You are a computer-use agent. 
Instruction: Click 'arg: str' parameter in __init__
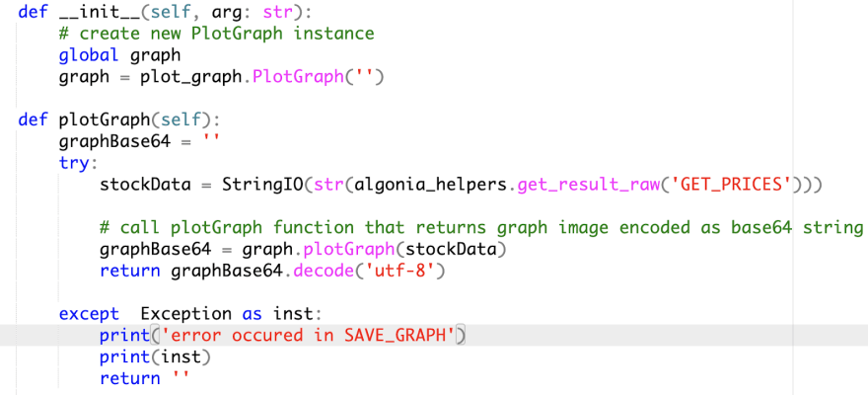(252, 12)
